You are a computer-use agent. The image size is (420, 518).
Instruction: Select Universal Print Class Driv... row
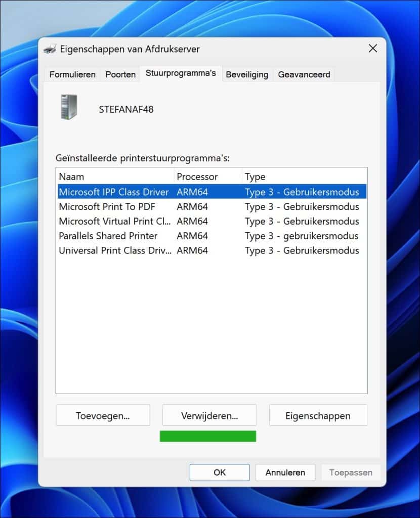point(212,250)
